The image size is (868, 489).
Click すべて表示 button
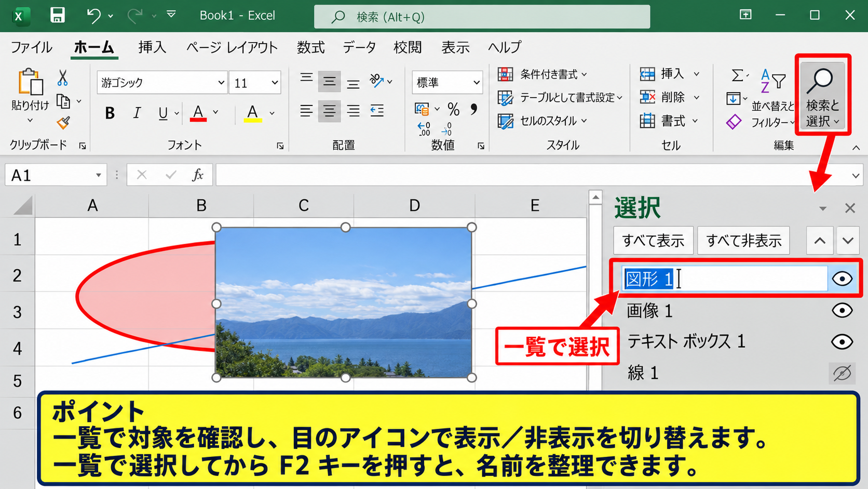[x=653, y=241]
